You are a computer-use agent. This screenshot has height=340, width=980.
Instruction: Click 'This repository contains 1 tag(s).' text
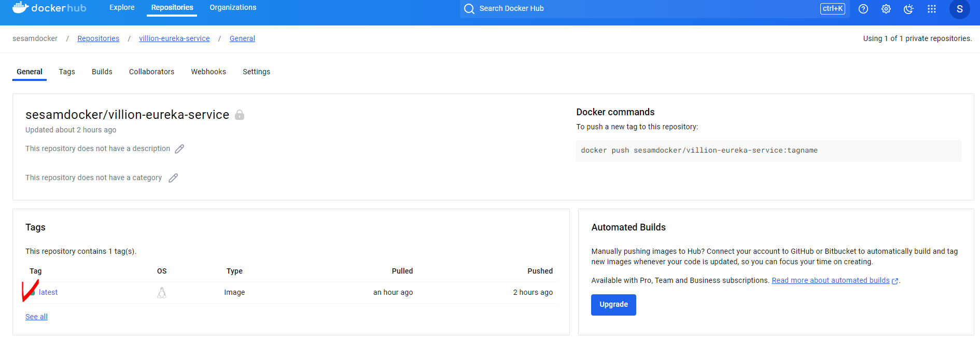[x=81, y=251]
